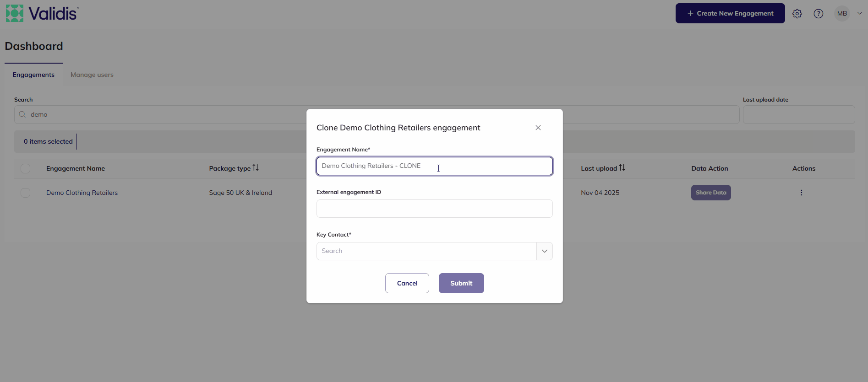Select all engagements header checkbox

[x=26, y=168]
